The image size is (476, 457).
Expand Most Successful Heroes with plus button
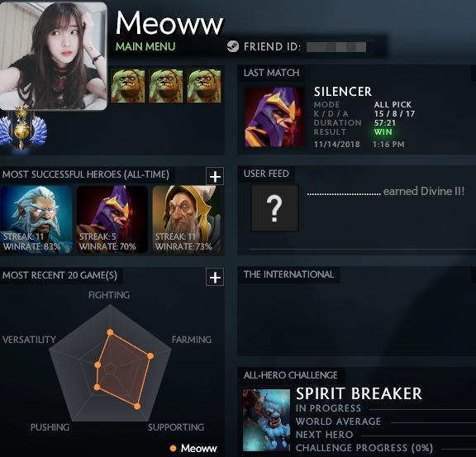point(215,176)
